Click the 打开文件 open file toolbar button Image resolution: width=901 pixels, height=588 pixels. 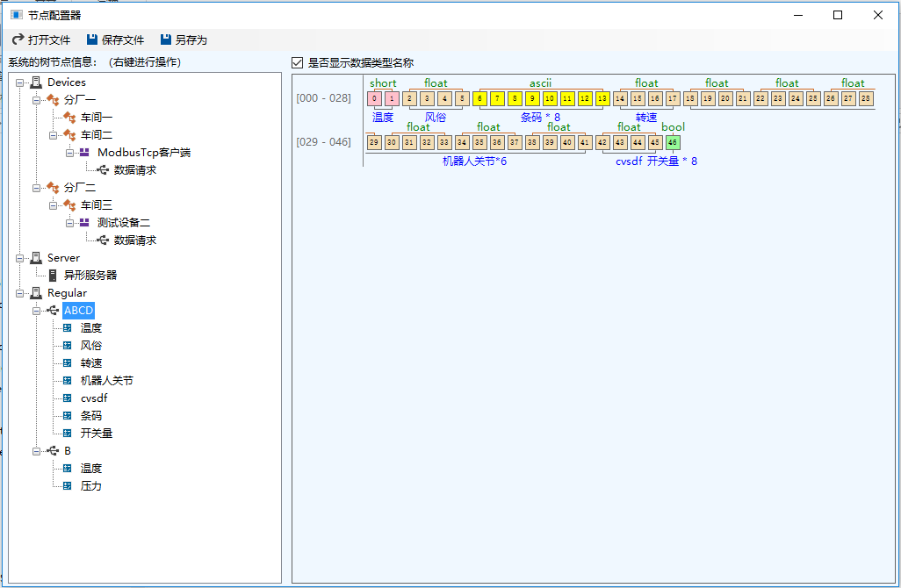[x=41, y=39]
